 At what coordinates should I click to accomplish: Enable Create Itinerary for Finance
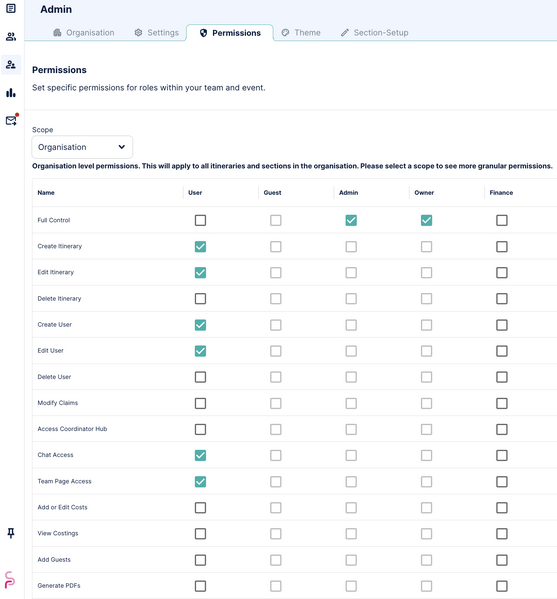pos(502,246)
